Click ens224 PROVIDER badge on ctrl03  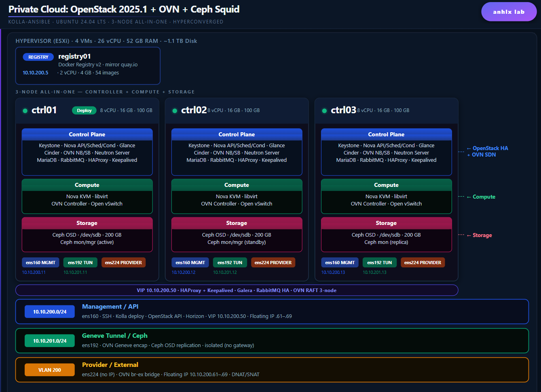(x=423, y=263)
